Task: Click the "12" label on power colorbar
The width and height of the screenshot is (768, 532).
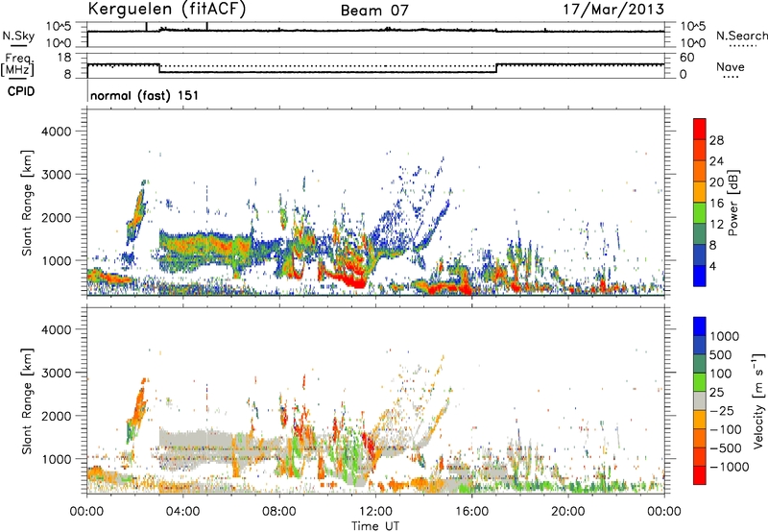Action: 716,225
